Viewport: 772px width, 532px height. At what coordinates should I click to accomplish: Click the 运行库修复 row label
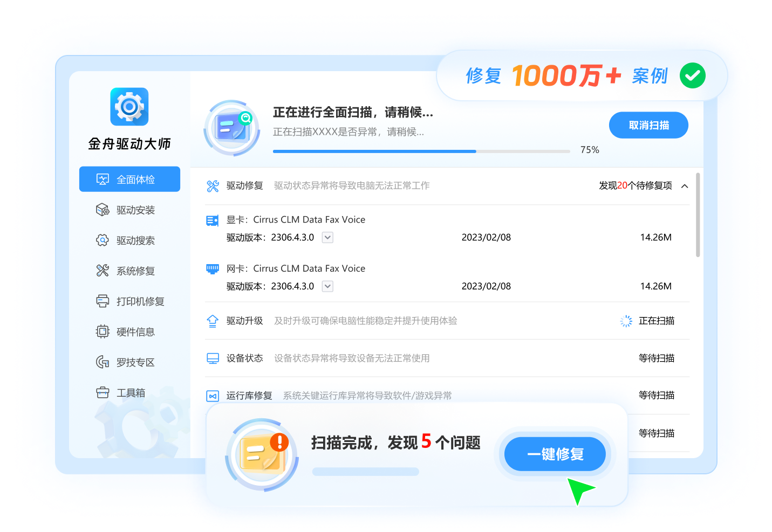coord(249,396)
